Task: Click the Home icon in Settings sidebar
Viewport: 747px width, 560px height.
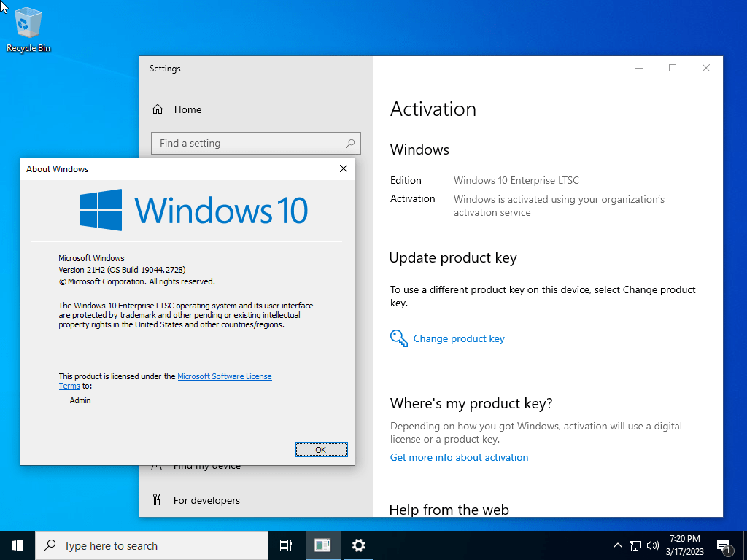Action: click(x=158, y=109)
